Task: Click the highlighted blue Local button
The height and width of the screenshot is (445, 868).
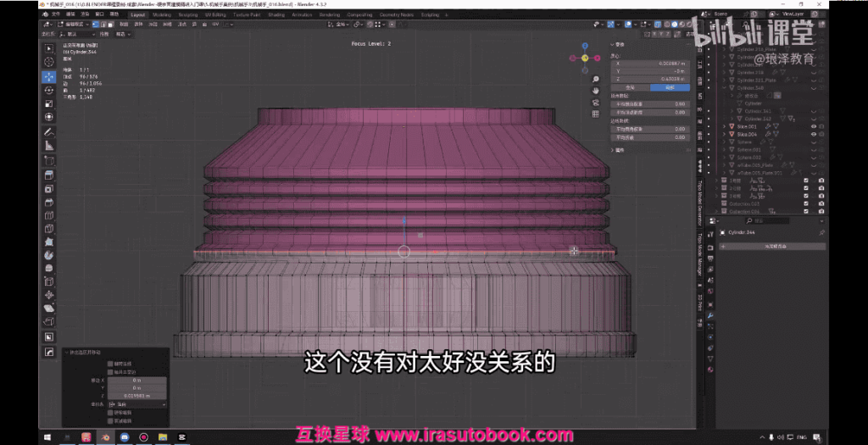Action: (670, 87)
